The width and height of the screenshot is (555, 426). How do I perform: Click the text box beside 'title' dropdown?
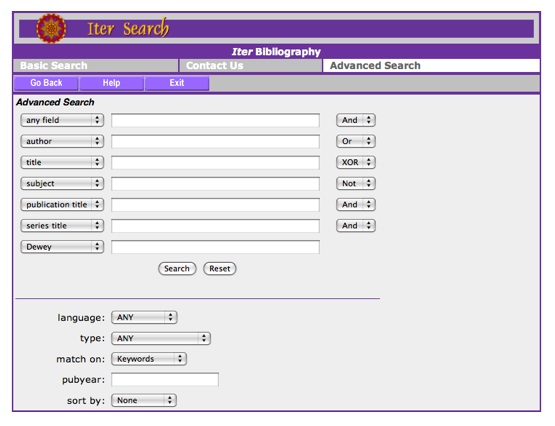tap(216, 163)
